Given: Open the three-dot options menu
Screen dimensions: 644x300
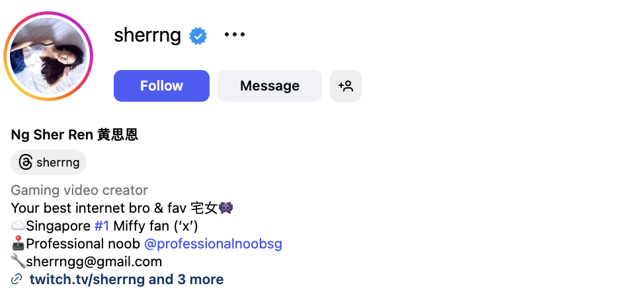Looking at the screenshot, I should [235, 35].
